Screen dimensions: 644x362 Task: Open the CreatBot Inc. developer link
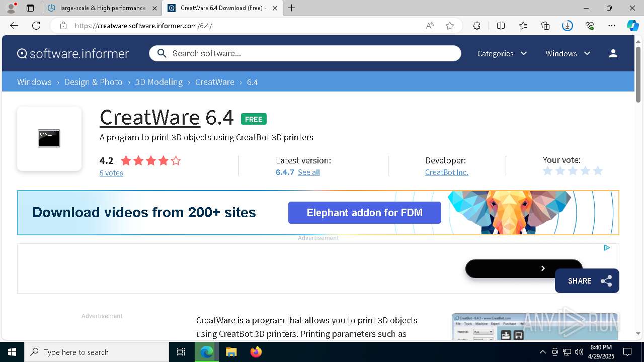447,172
